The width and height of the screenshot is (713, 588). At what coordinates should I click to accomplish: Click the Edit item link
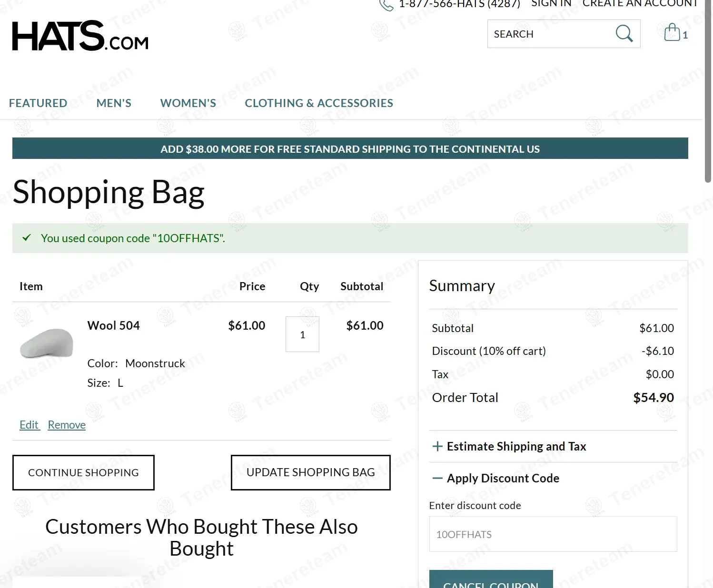click(x=29, y=425)
